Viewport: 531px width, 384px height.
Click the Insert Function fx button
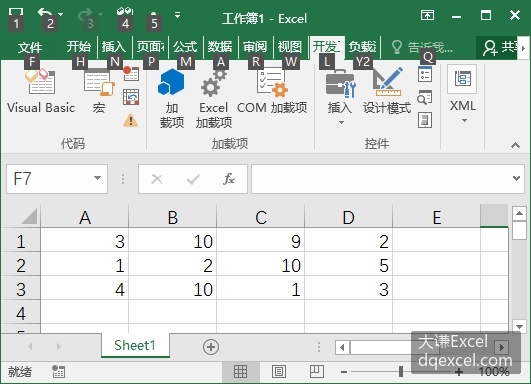[x=229, y=178]
